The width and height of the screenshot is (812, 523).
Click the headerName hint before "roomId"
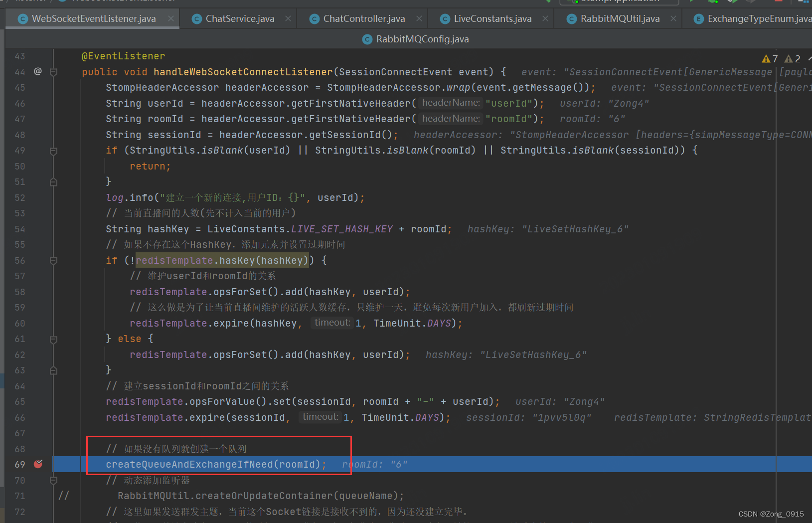(451, 119)
